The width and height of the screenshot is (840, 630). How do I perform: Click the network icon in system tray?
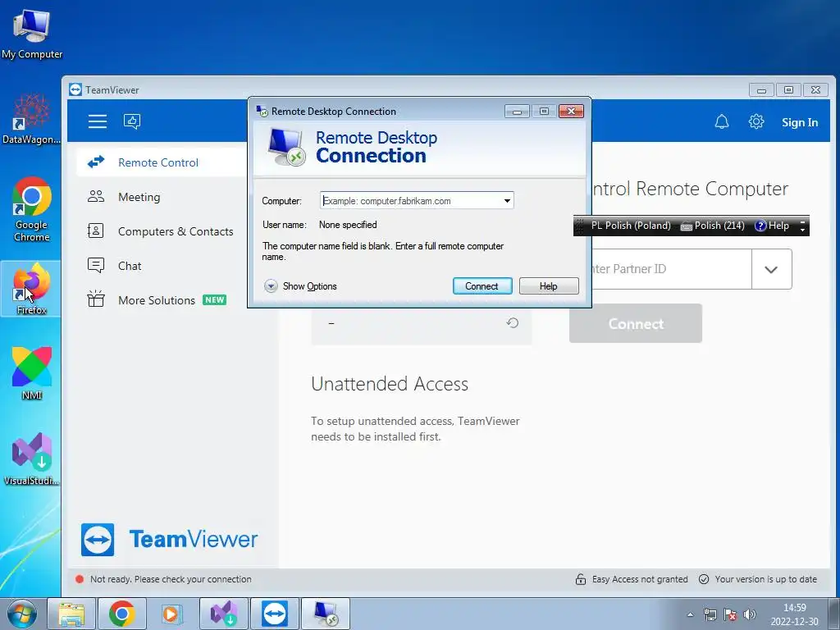point(710,614)
